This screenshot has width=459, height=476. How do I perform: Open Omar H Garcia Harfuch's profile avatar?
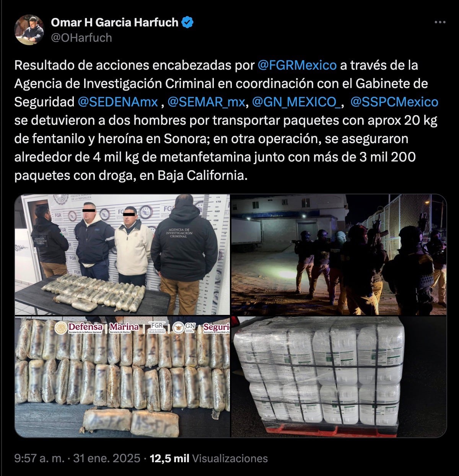tap(29, 30)
